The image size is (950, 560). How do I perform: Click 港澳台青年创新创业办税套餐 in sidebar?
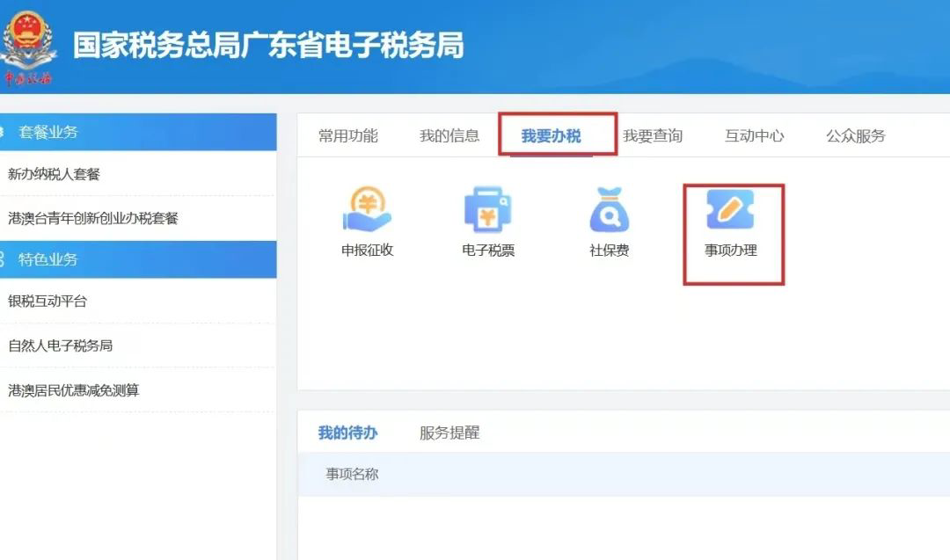click(x=93, y=218)
